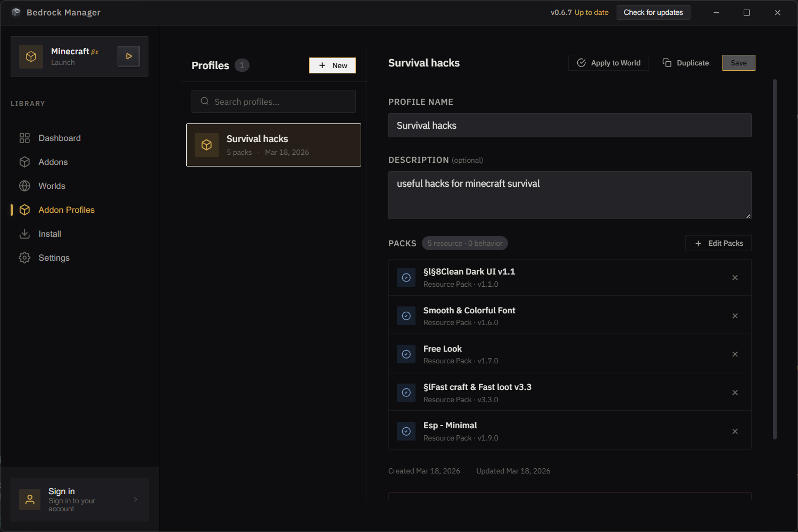Toggle the pack status icon for Free Look

406,354
